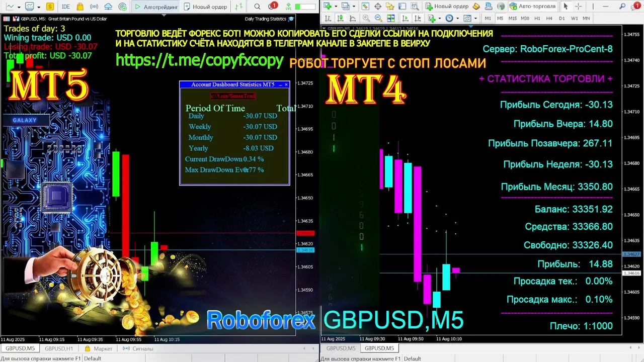Expand the template dropdown arrow in MT5 toolbar
This screenshot has width=644, height=362.
point(39,7)
